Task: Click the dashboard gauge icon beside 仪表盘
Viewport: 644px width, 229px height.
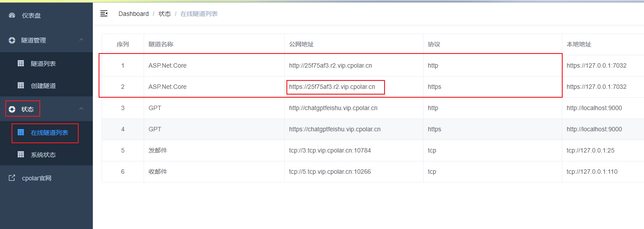Action: point(12,15)
